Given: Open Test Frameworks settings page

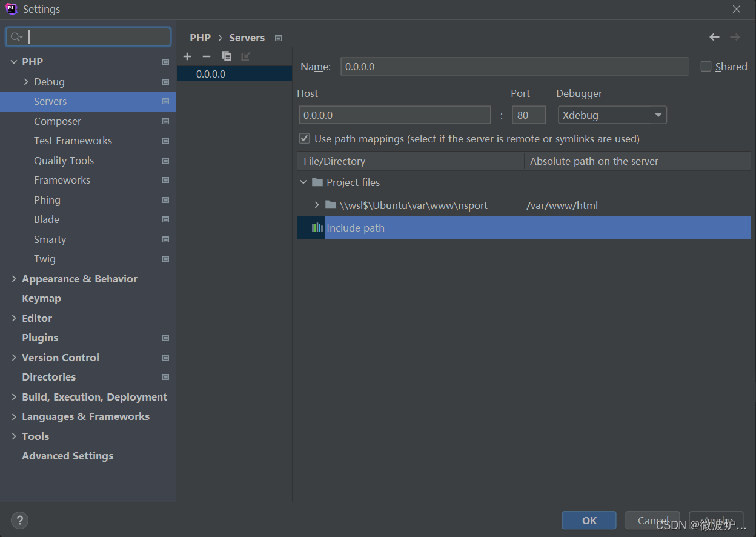Looking at the screenshot, I should [73, 141].
